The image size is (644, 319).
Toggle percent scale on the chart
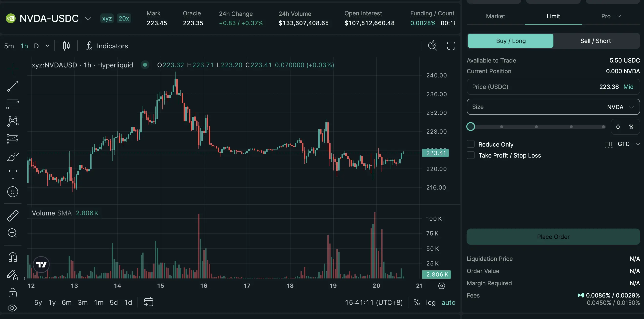416,302
